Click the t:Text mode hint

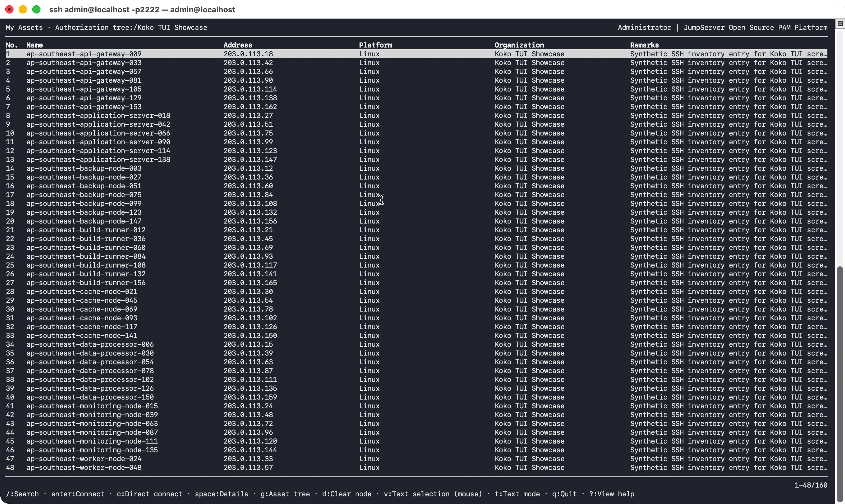pos(517,494)
